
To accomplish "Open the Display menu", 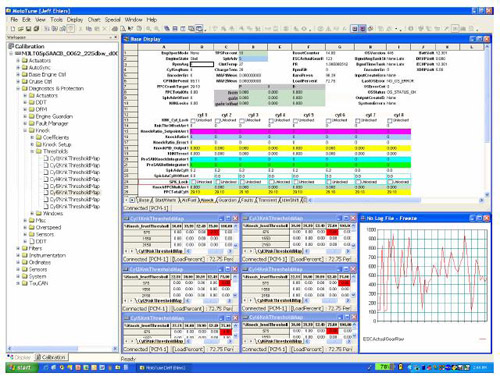I will [x=75, y=20].
